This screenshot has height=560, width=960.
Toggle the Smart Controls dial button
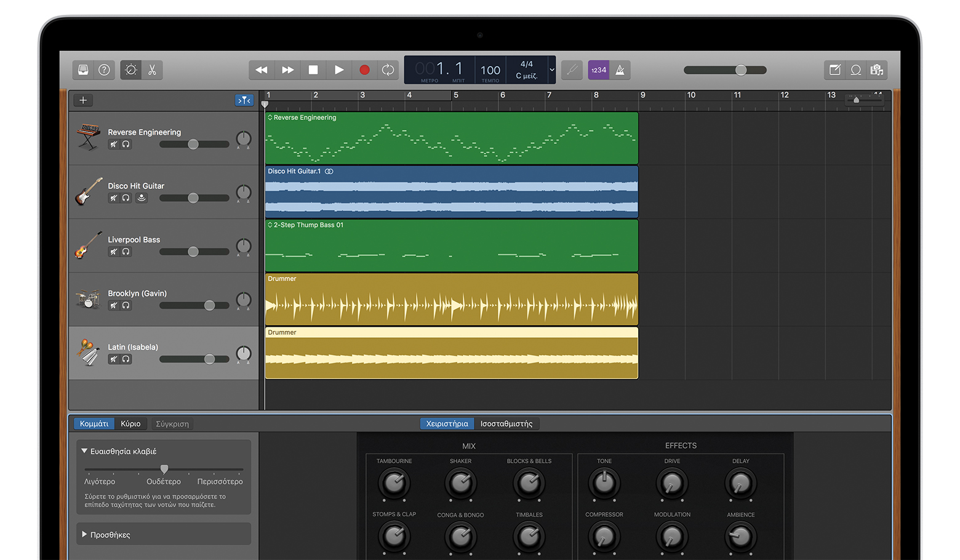(130, 70)
